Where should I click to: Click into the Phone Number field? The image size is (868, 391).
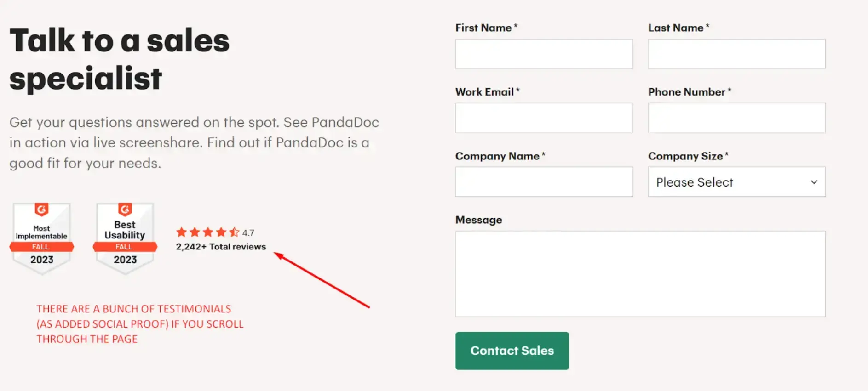[736, 118]
